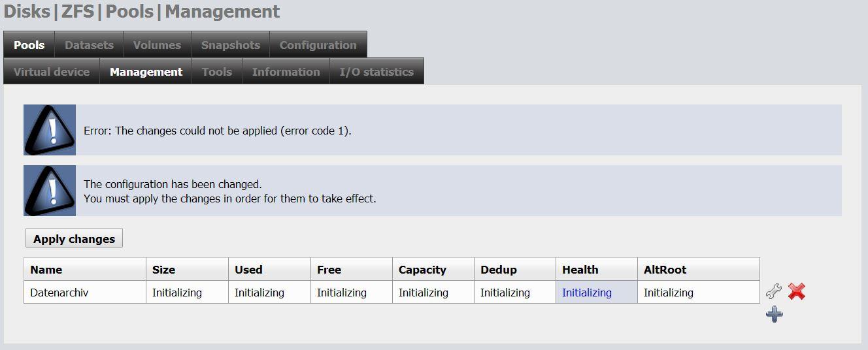Image resolution: width=868 pixels, height=350 pixels.
Task: Click the Name column header
Action: point(46,270)
